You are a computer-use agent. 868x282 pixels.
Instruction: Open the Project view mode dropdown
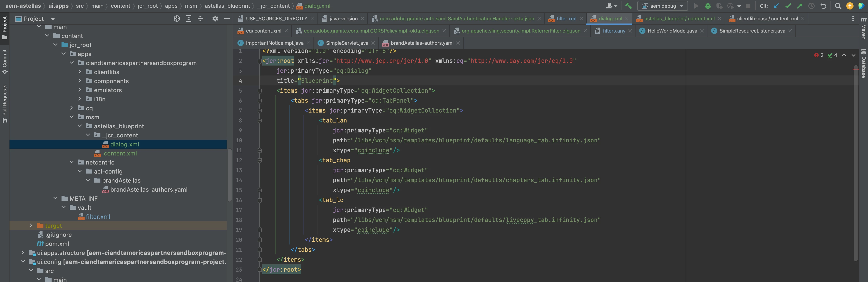[x=53, y=19]
